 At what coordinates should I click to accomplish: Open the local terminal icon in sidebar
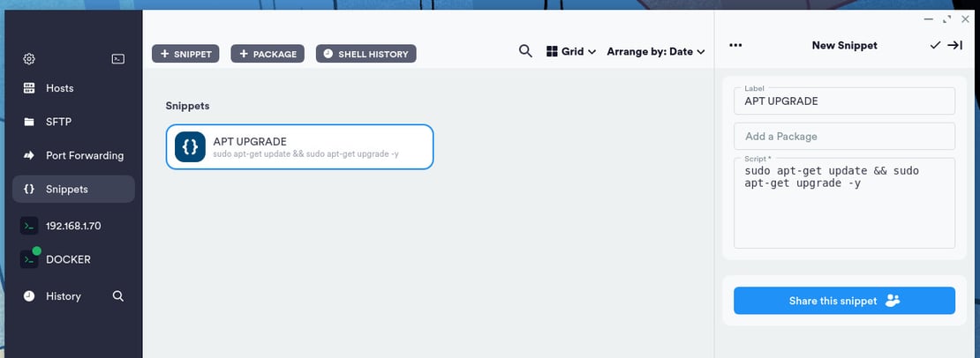pos(117,59)
